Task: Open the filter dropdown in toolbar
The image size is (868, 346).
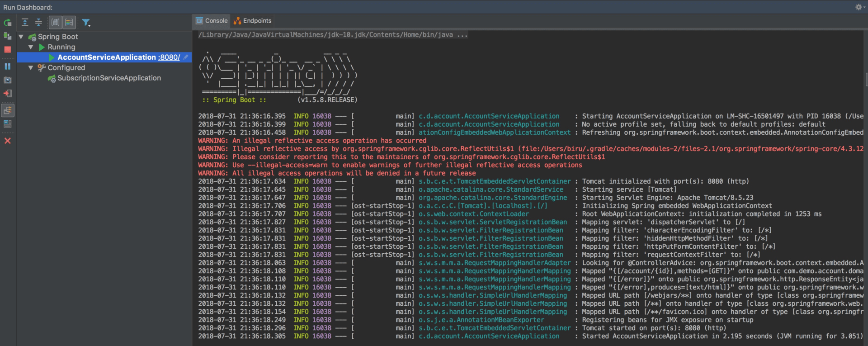Action: 86,22
